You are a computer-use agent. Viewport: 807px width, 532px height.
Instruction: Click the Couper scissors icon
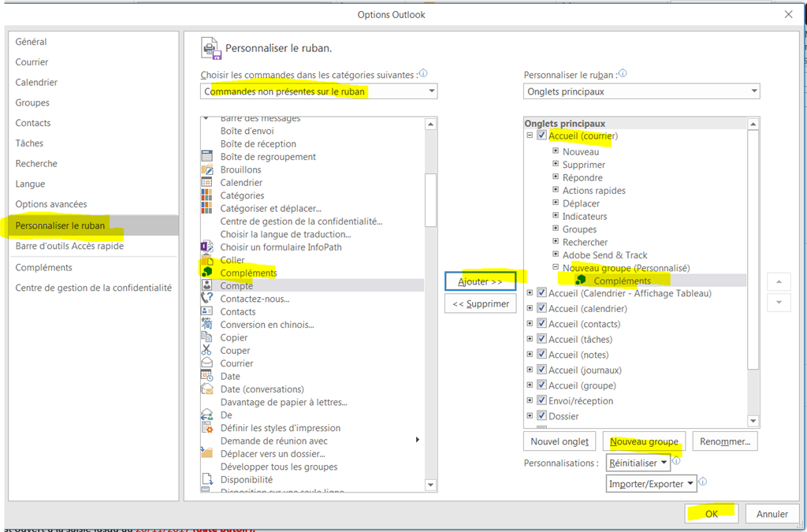(207, 350)
